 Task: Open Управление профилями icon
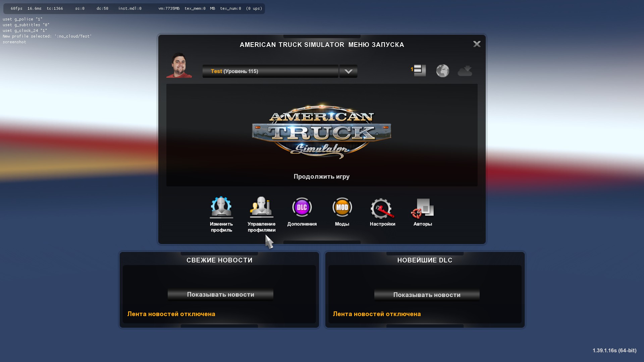pyautogui.click(x=261, y=207)
